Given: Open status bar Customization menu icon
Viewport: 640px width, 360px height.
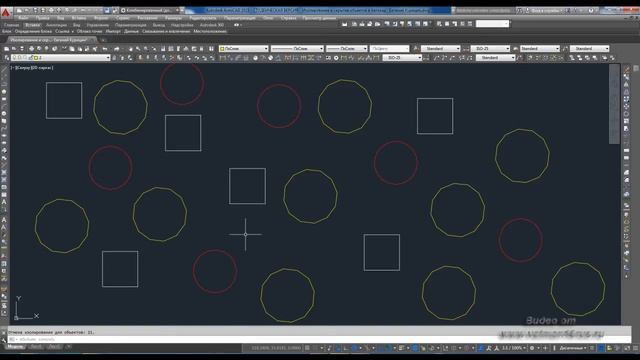Looking at the screenshot, I should pyautogui.click(x=636, y=348).
